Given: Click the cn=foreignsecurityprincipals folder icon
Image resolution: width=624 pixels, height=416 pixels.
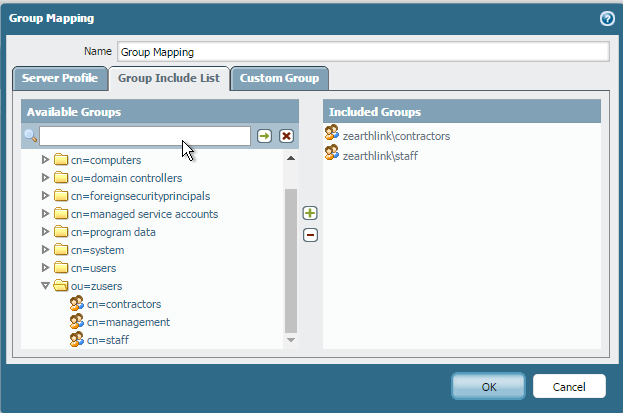Looking at the screenshot, I should (60, 195).
